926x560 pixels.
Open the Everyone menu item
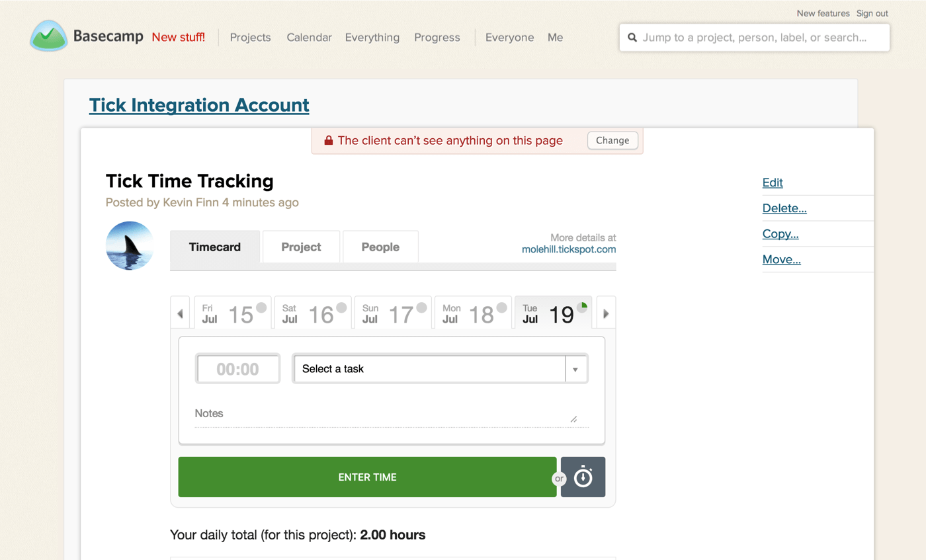pyautogui.click(x=510, y=38)
